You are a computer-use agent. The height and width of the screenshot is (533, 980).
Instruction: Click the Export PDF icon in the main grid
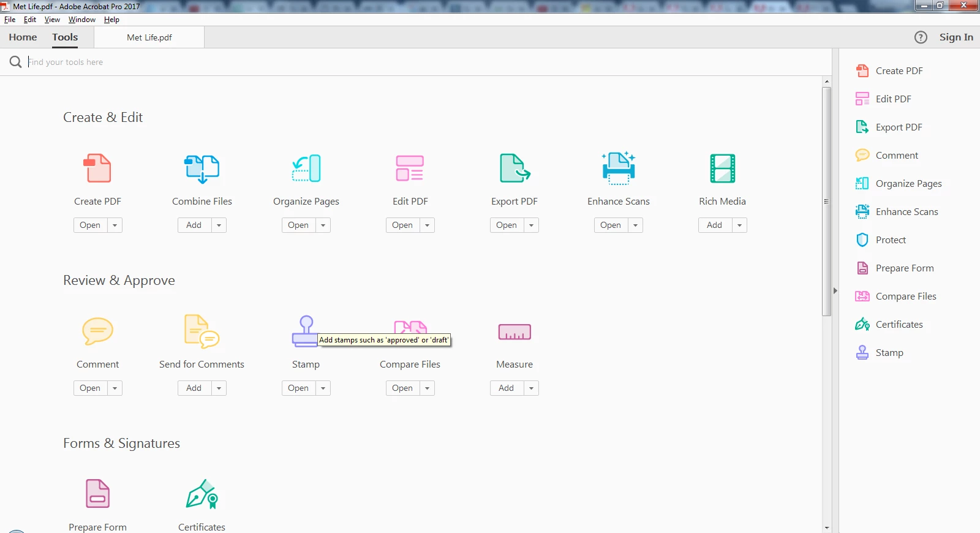pyautogui.click(x=514, y=168)
